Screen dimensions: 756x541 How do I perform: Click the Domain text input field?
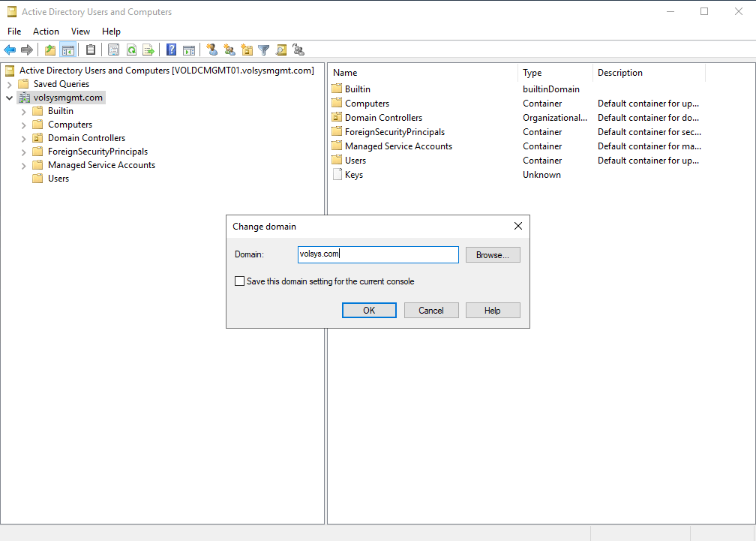pyautogui.click(x=378, y=255)
